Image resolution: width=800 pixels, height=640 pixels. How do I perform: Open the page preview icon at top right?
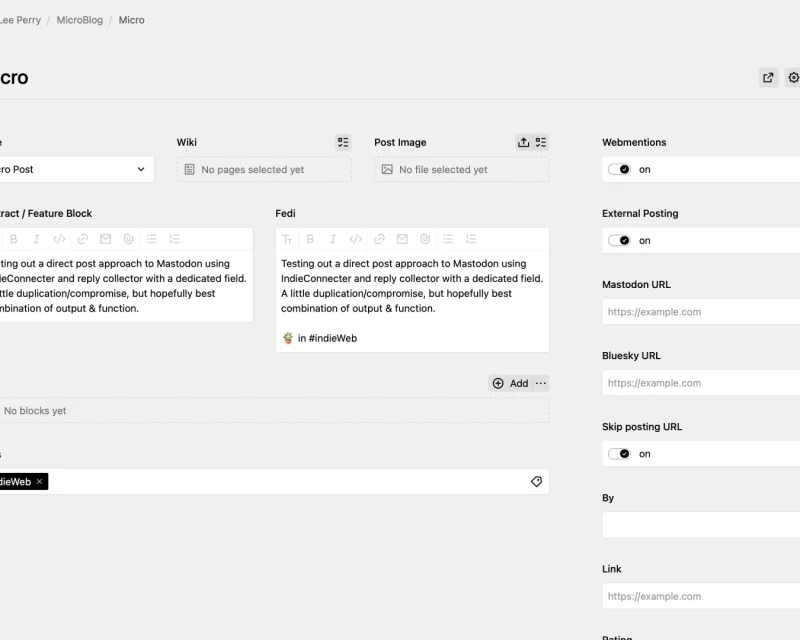tap(768, 77)
